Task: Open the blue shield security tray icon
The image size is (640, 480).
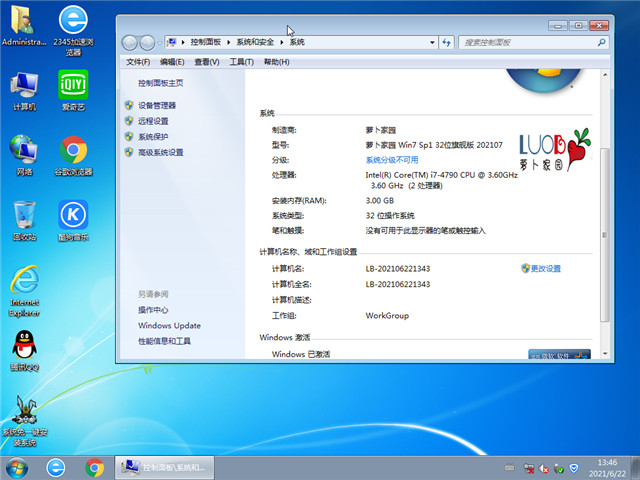Action: tap(574, 468)
